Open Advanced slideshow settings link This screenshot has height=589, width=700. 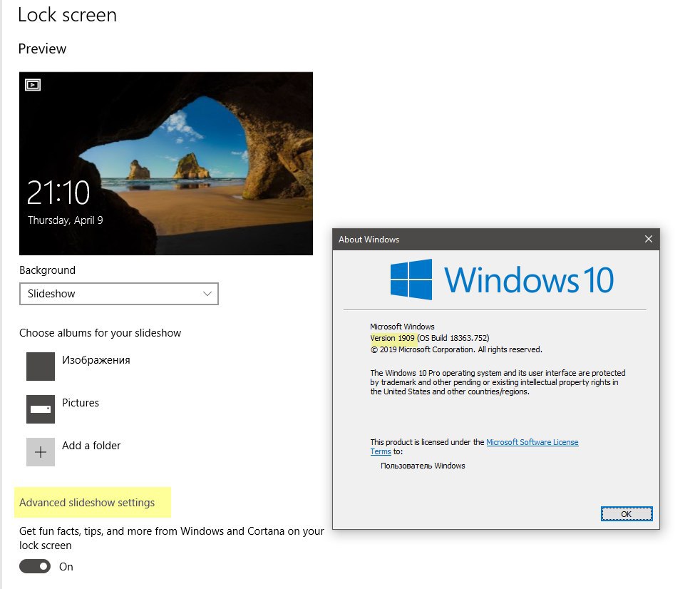click(87, 503)
